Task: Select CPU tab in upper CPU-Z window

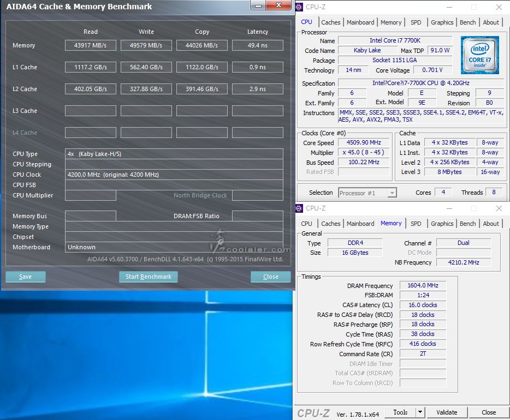Action: tap(307, 22)
